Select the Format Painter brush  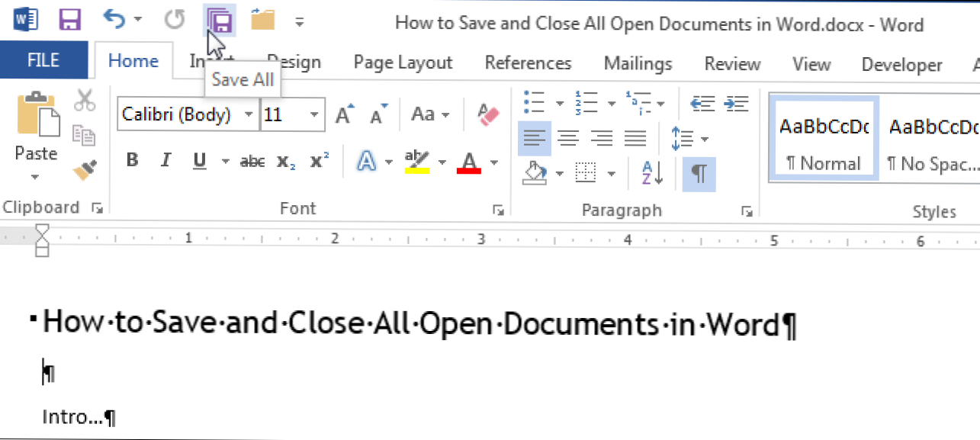coord(85,170)
